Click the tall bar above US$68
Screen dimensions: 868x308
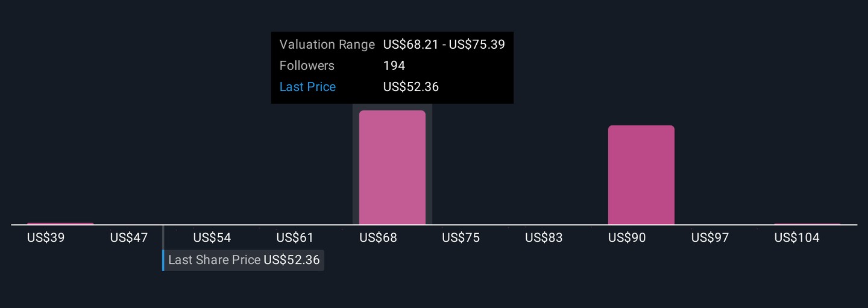click(x=392, y=167)
